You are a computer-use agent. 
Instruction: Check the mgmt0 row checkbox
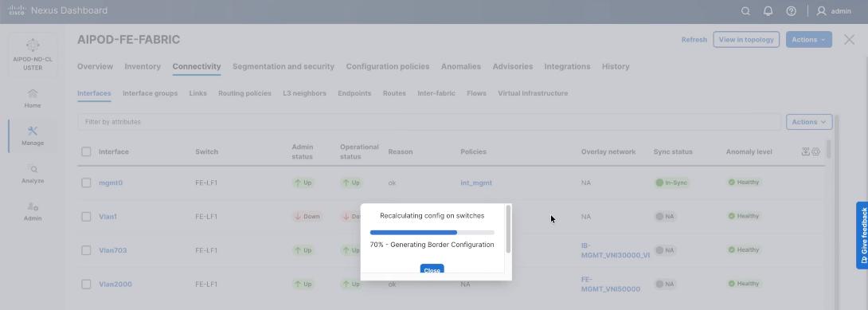(x=86, y=182)
